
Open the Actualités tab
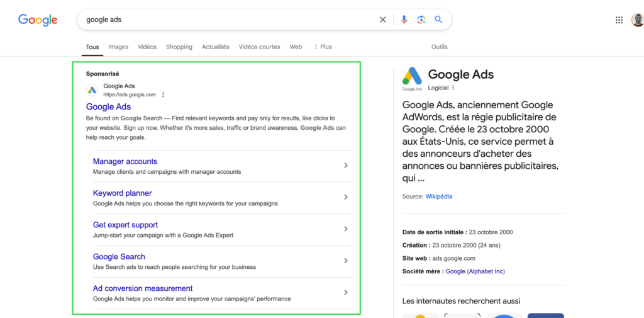pos(216,47)
